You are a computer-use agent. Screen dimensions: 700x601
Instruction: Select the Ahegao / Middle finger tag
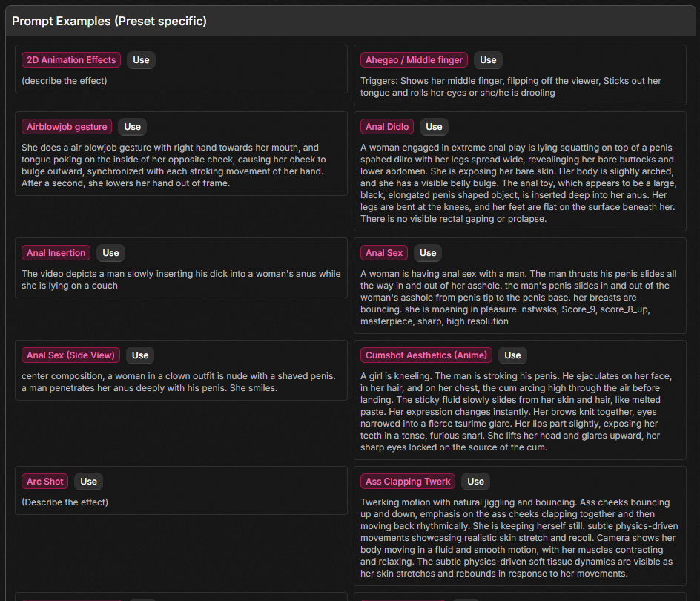415,60
